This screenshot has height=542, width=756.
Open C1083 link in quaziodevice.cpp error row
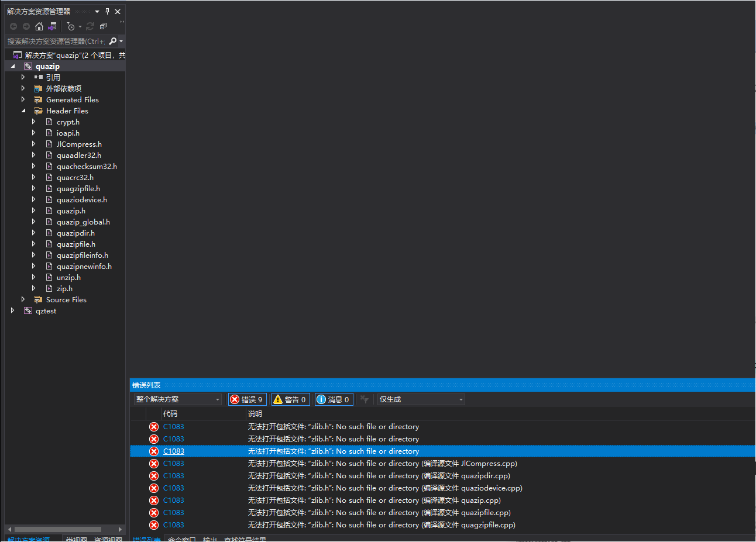point(174,488)
